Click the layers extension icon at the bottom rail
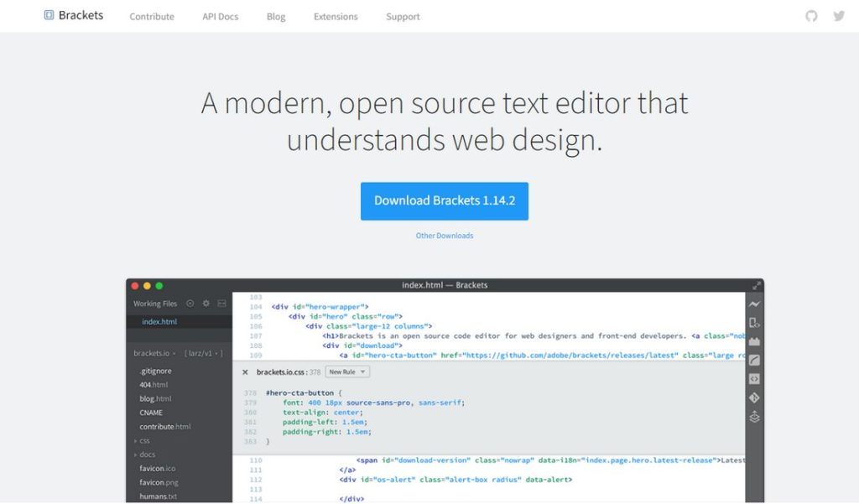This screenshot has height=504, width=859. 753,417
